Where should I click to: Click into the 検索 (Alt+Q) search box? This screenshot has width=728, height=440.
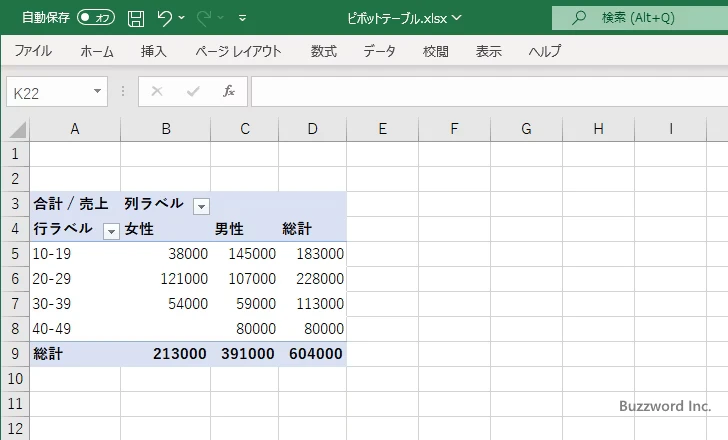pos(640,18)
